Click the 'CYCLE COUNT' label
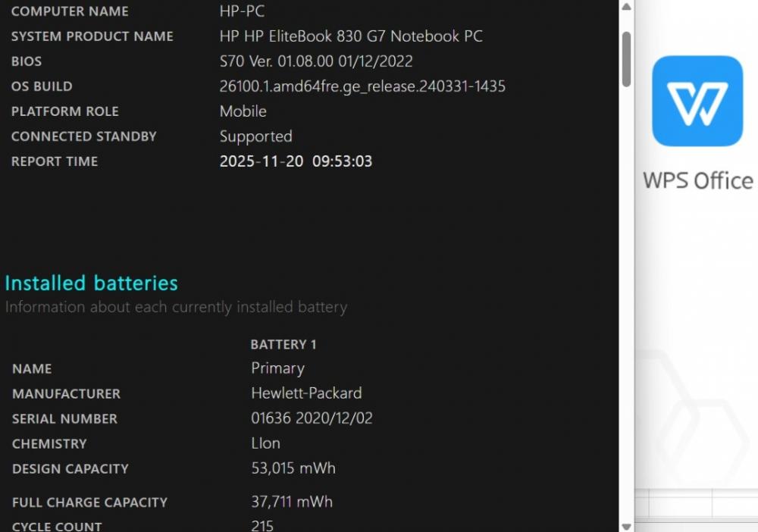This screenshot has width=758, height=532. 57,526
